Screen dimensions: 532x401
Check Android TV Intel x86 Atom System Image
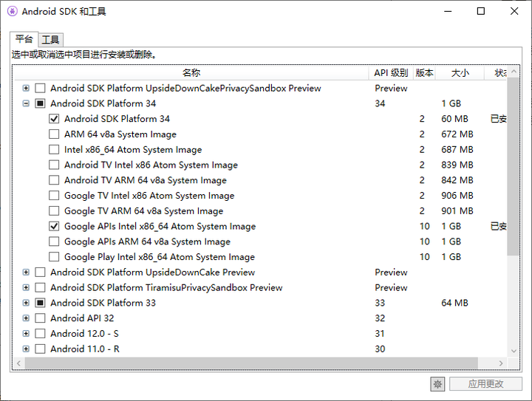[54, 165]
